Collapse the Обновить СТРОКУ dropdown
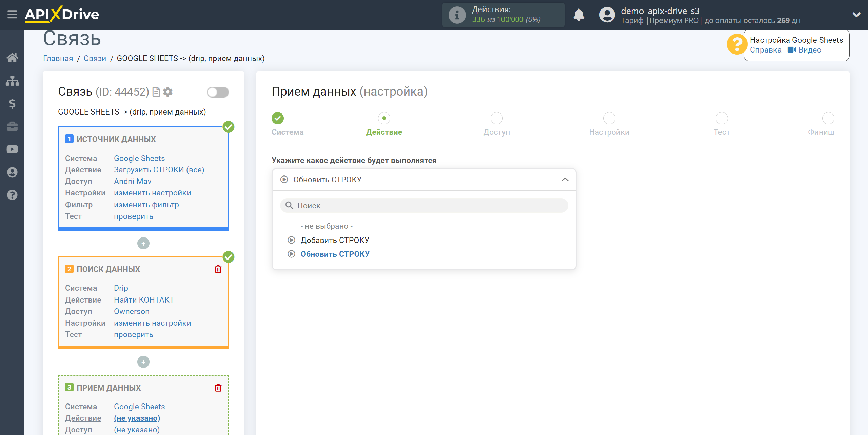Screen dimensions: 868x435 coord(424,180)
